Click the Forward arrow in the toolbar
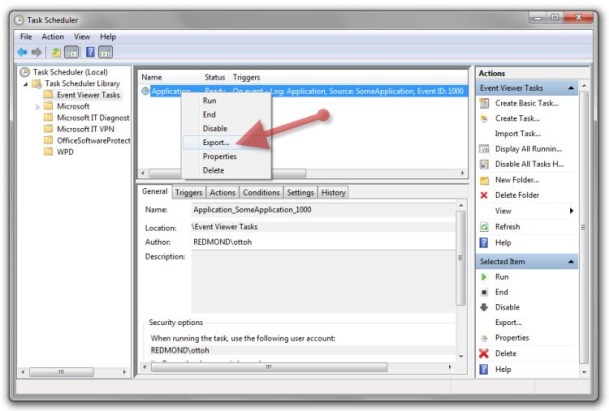 pyautogui.click(x=38, y=52)
